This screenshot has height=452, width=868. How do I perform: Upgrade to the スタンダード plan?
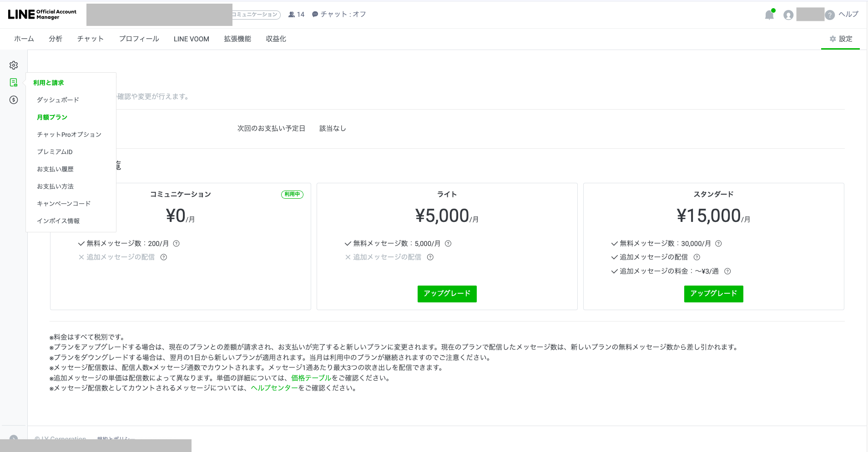coord(714,294)
